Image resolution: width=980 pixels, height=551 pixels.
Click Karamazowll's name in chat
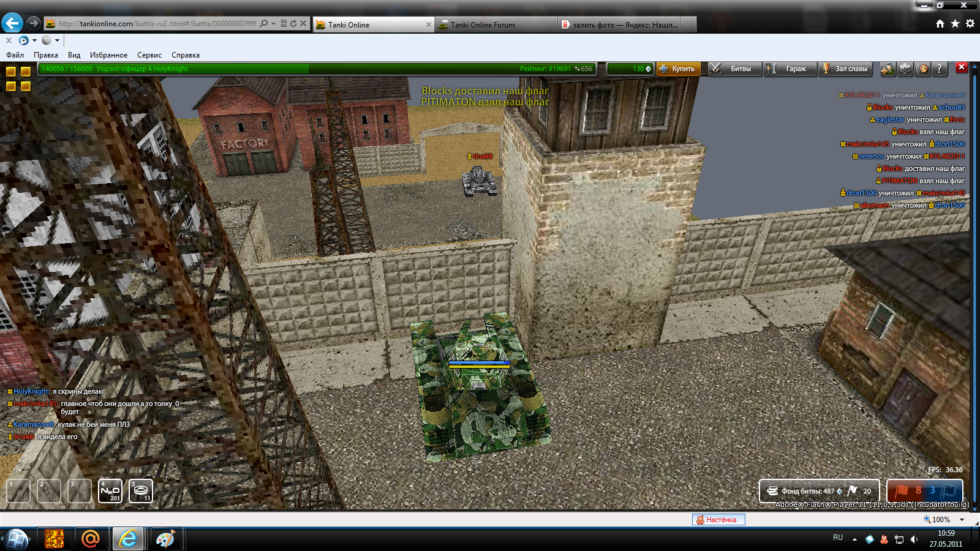click(x=34, y=425)
